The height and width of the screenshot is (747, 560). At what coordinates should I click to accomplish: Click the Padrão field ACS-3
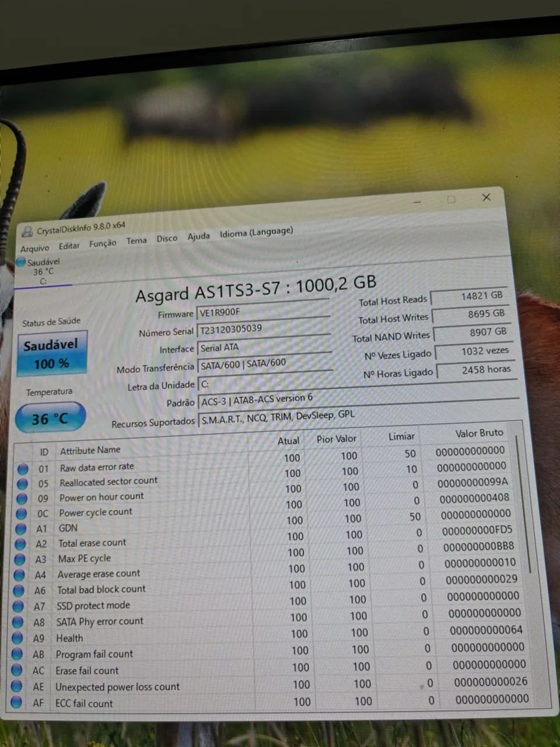pyautogui.click(x=358, y=399)
